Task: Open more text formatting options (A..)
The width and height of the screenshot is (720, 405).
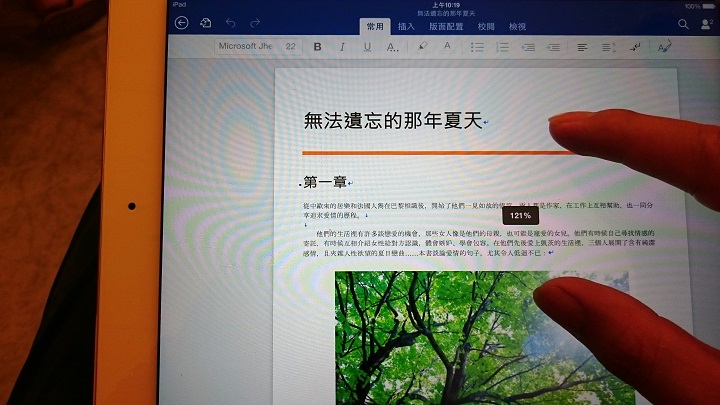Action: [x=392, y=47]
